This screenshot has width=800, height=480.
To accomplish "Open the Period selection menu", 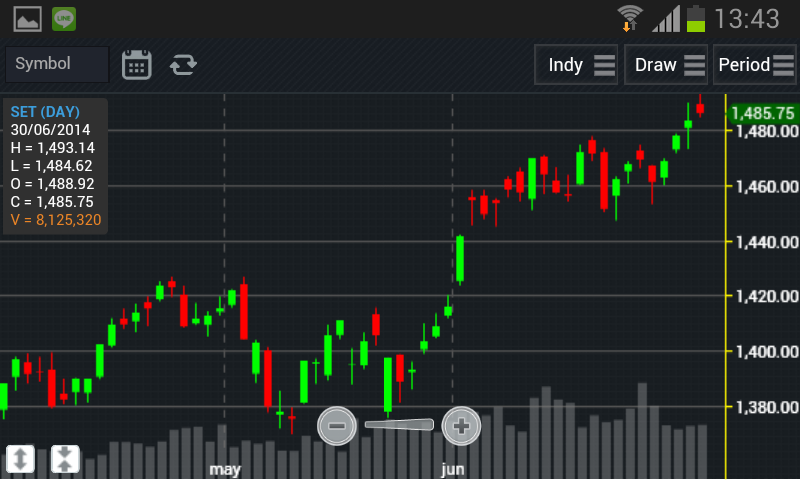I will 755,65.
